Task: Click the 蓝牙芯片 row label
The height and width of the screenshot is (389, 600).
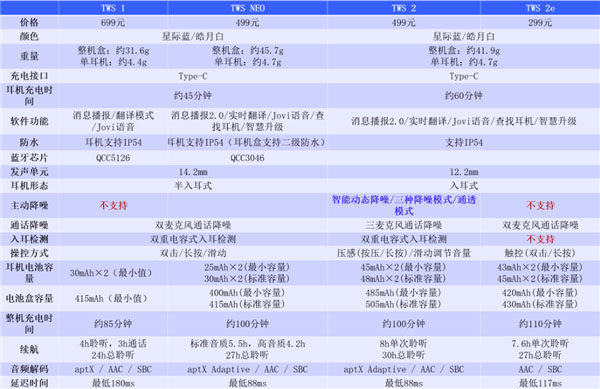Action: 29,158
